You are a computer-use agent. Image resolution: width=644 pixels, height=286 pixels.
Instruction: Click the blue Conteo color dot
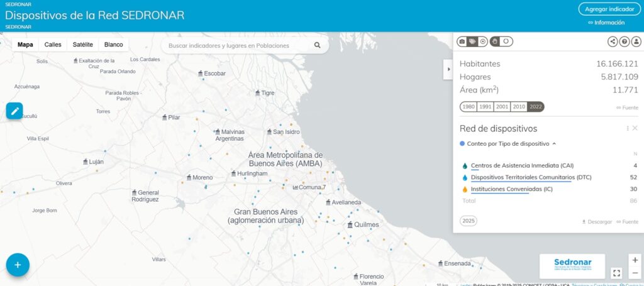click(x=463, y=144)
